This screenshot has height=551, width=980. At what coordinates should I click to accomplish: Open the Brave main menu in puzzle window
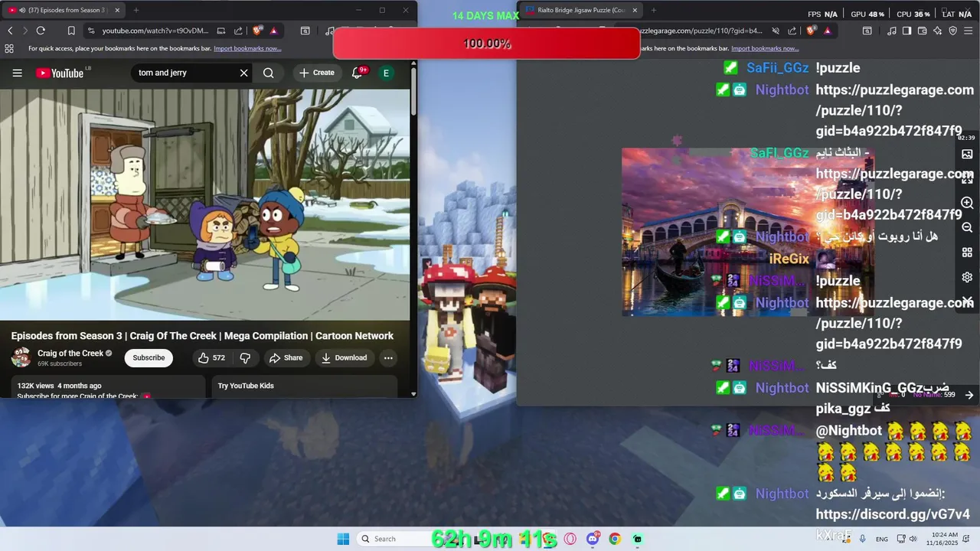(x=969, y=31)
